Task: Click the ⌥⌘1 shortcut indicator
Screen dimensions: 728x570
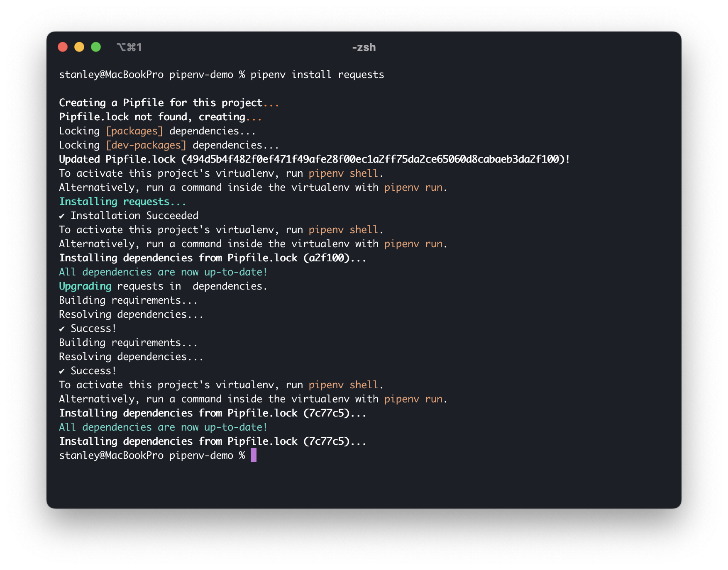Action: click(x=129, y=47)
